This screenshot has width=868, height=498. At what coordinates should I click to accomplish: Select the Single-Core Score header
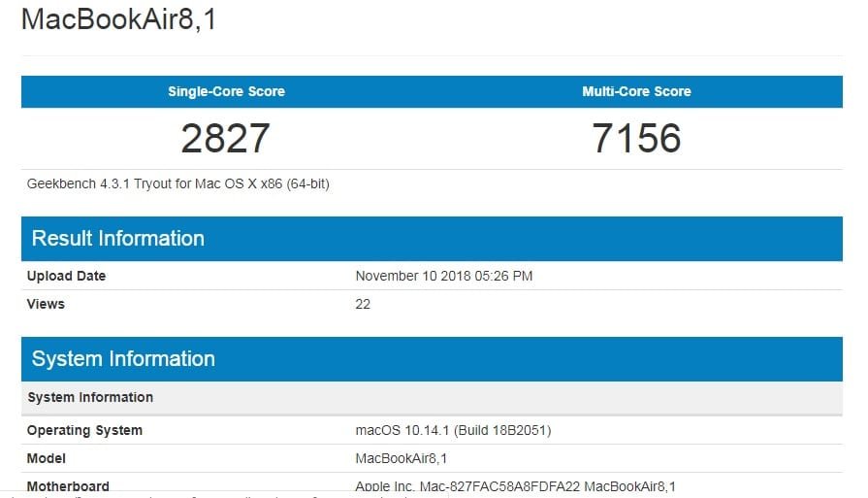coord(226,91)
